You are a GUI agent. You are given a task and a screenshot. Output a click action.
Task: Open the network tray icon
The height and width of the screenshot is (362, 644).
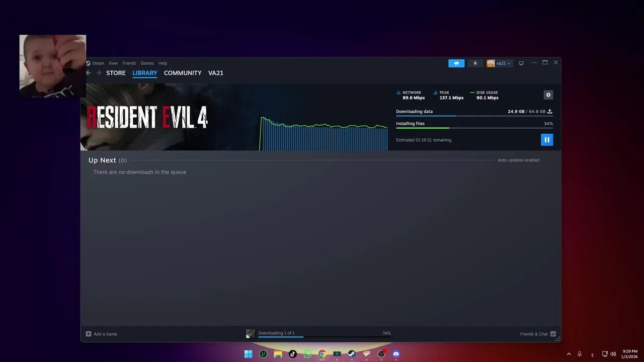click(605, 354)
